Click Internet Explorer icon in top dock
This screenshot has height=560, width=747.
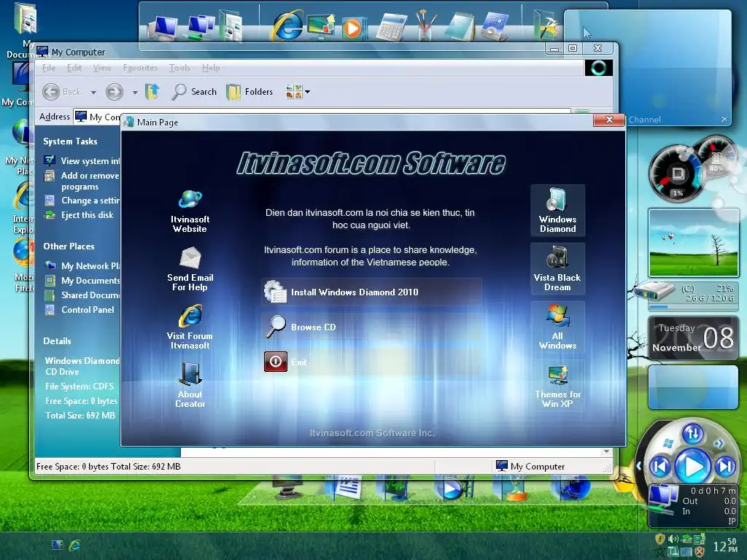click(287, 25)
